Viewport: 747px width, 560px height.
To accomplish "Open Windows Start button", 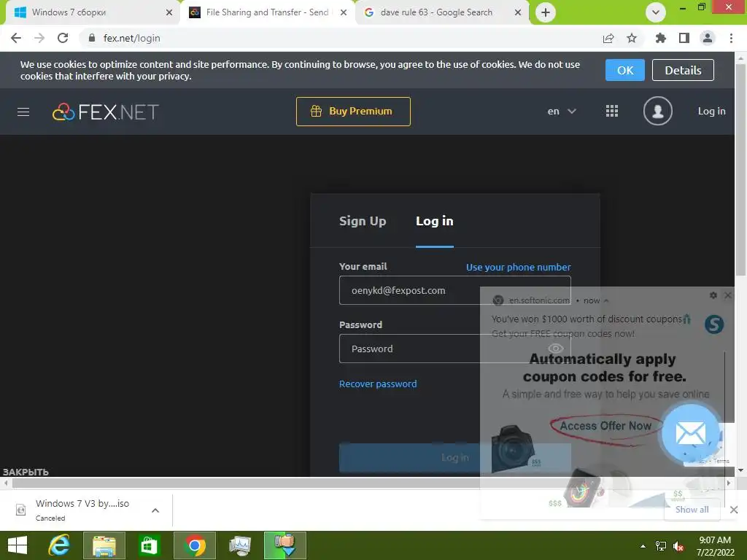I will [x=18, y=545].
